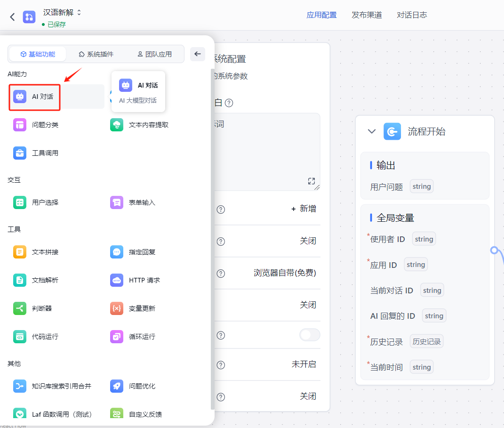
Task: Collapse the 流程开始 node chevron
Action: coord(372,131)
